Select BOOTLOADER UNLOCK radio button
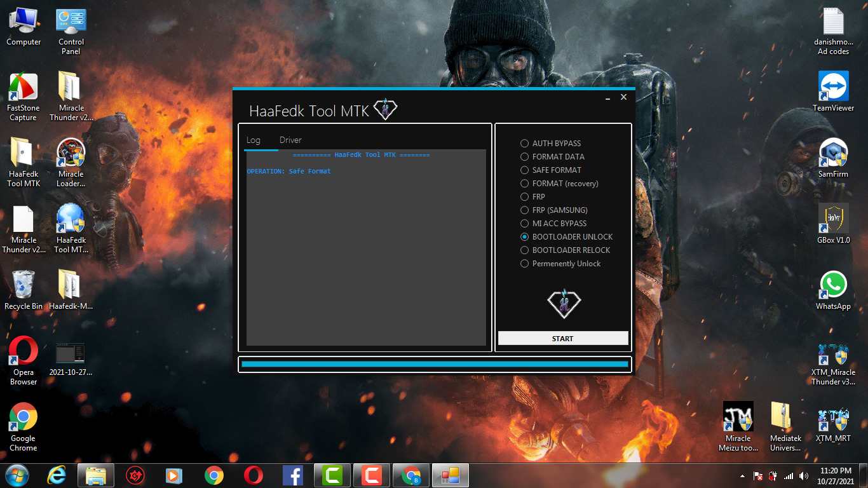868x488 pixels. point(567,237)
